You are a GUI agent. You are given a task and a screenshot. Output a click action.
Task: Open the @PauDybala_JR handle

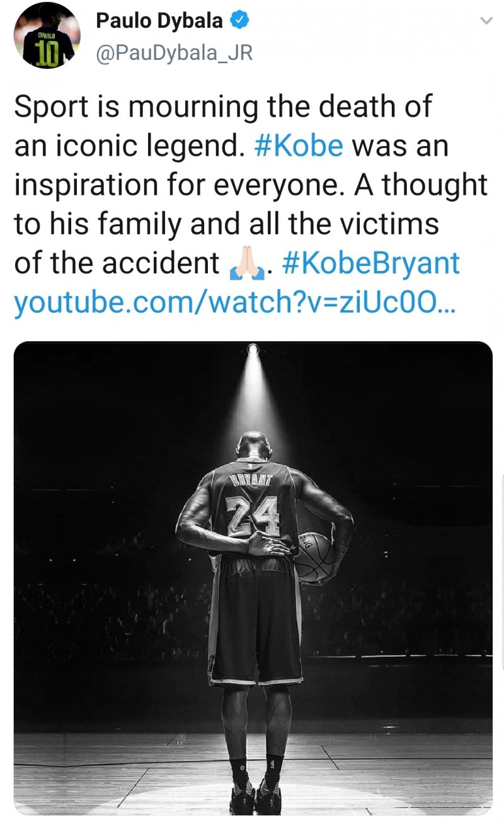point(174,53)
